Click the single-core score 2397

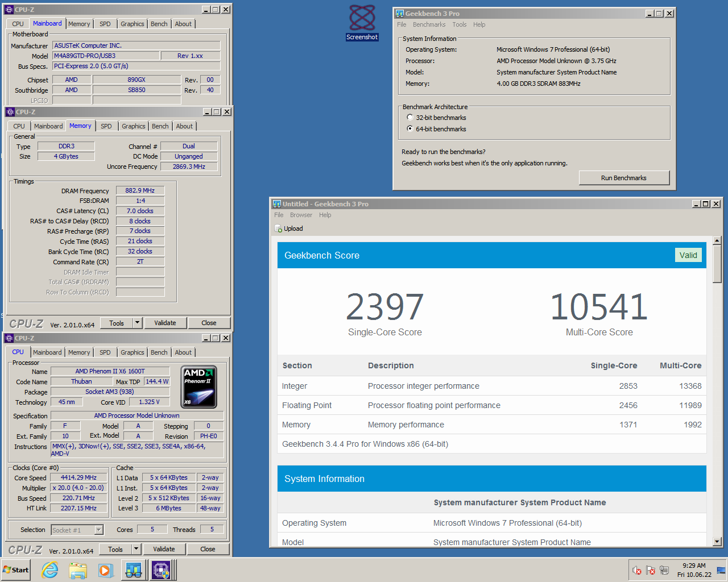[385, 306]
